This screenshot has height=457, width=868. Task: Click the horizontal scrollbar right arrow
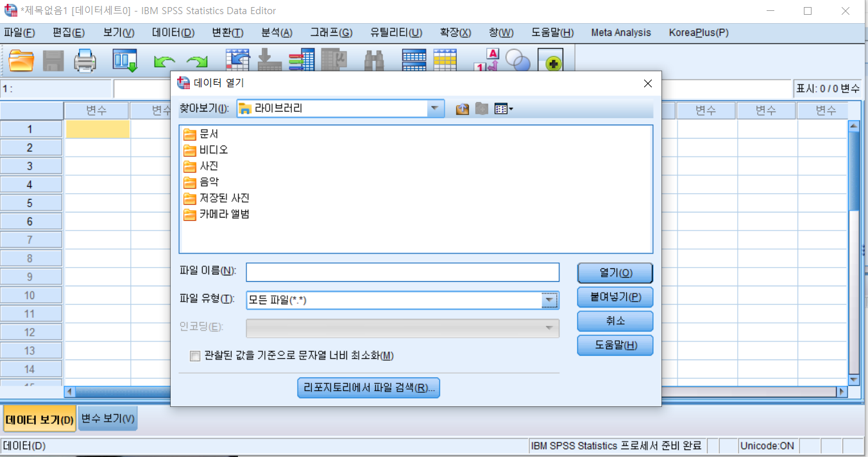point(842,391)
